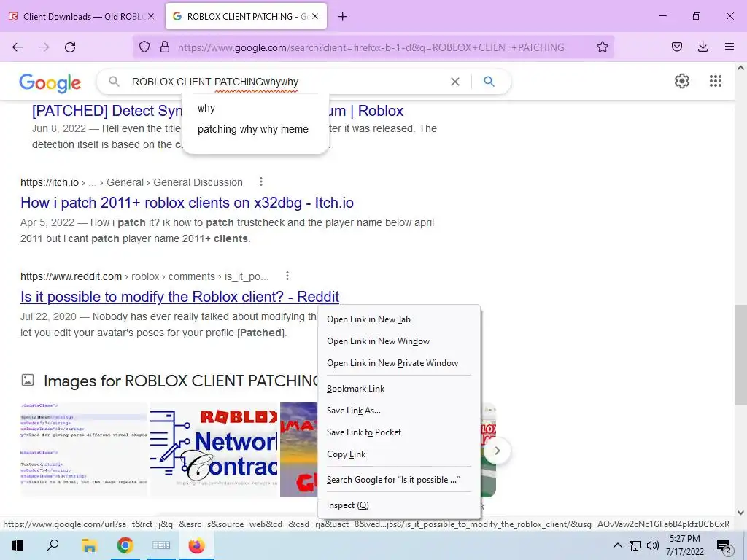Open the volume control tray icon

[x=653, y=545]
